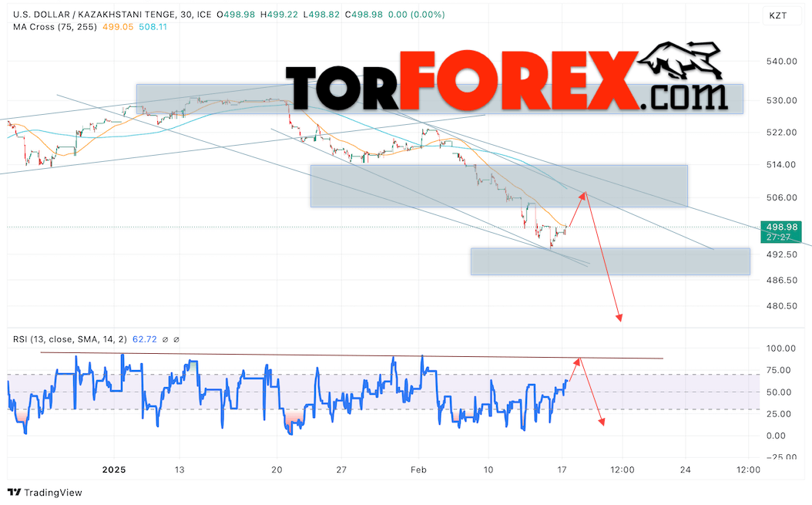The image size is (812, 505).
Task: Click the 506.00 price axis label
Action: (781, 197)
